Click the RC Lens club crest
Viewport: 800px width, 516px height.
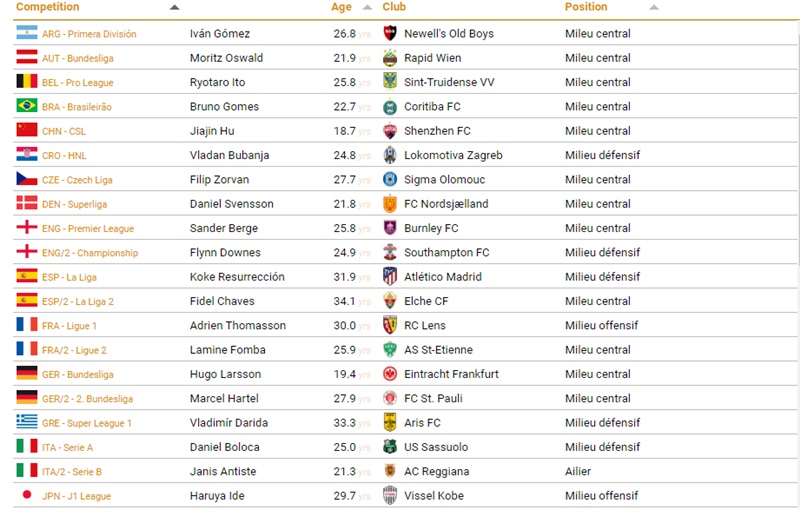[x=390, y=325]
